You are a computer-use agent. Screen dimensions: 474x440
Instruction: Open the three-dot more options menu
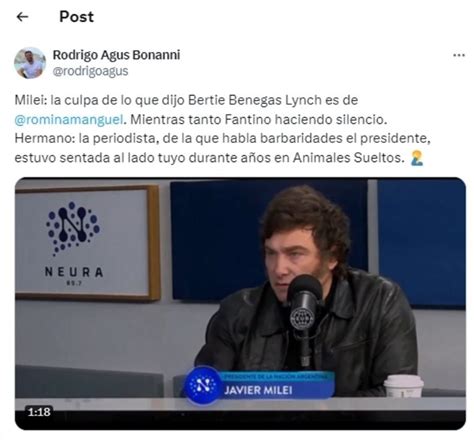tap(459, 55)
